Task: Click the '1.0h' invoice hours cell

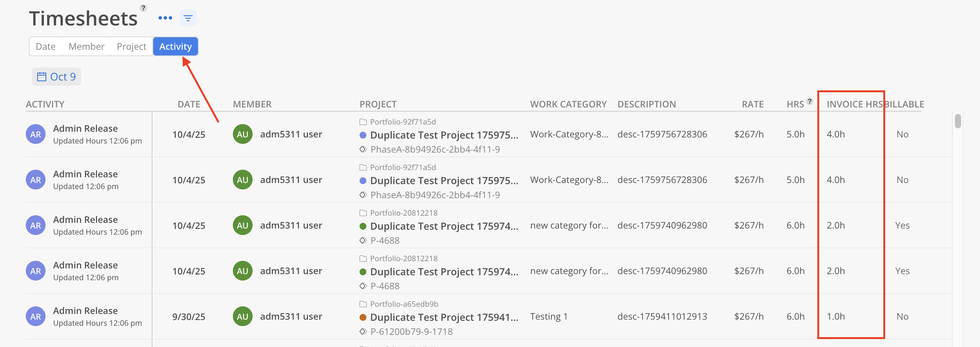Action: point(836,316)
